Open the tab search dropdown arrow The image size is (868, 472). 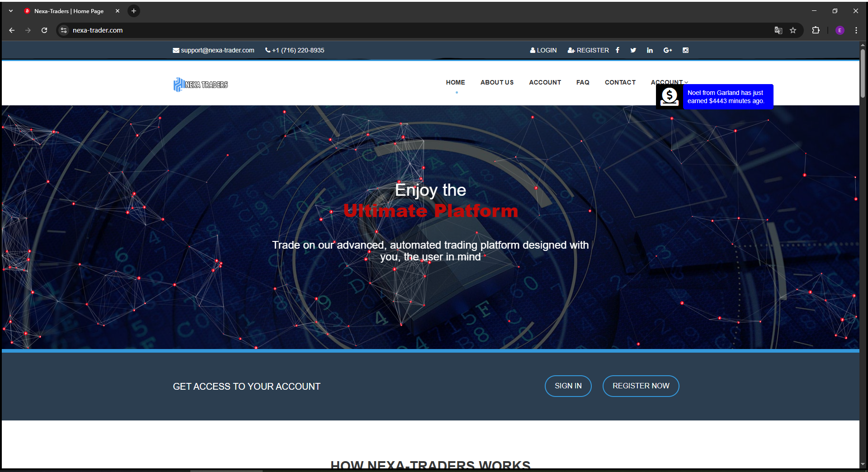point(11,11)
